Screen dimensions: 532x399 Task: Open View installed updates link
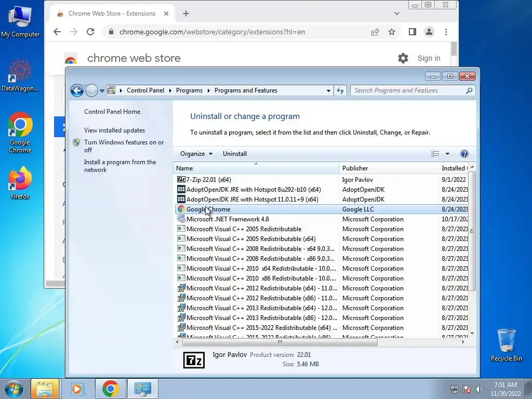click(114, 130)
